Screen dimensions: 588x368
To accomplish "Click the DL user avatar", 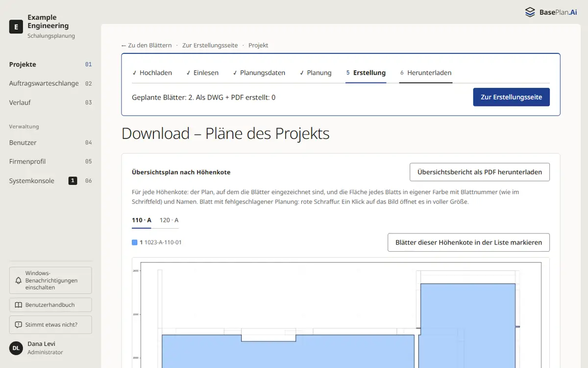I will click(x=16, y=348).
